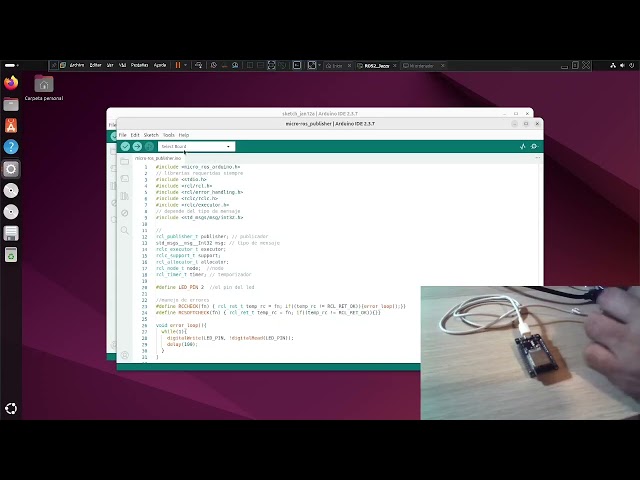The image size is (640, 480).
Task: Open the Help icon in the dock
Action: point(11,147)
